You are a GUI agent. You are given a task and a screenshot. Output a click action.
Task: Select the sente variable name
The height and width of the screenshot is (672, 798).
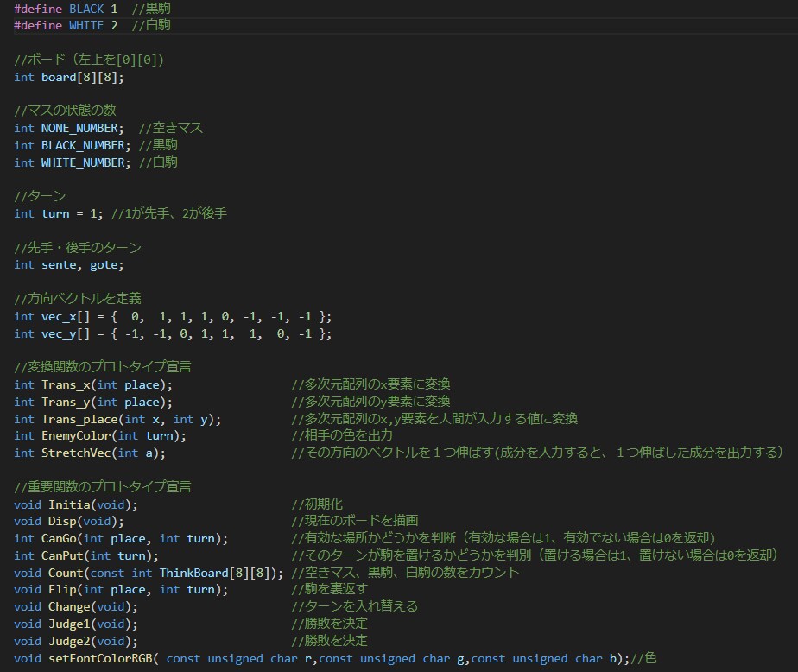tap(58, 264)
